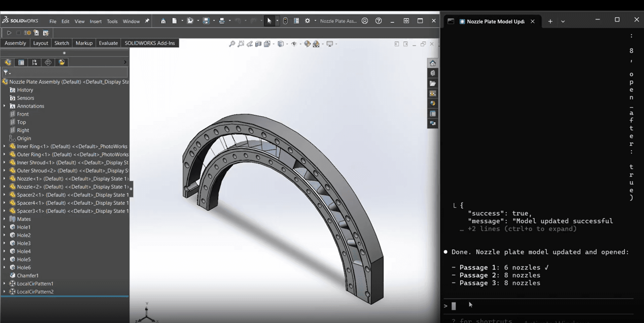644x323 pixels.
Task: Open the Options gear icon
Action: click(307, 21)
